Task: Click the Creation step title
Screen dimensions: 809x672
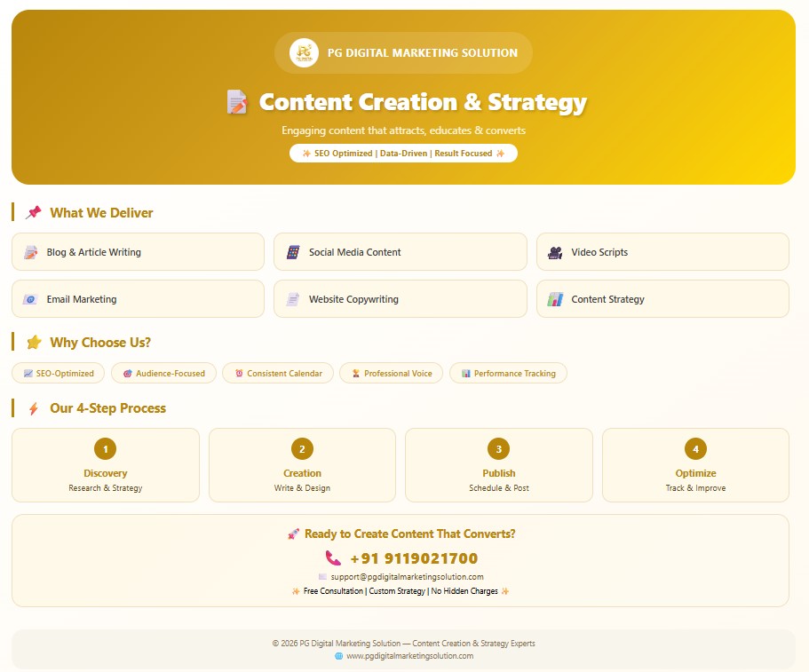Action: point(302,473)
